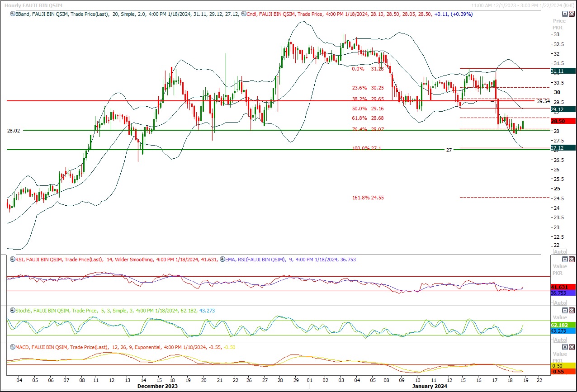The height and width of the screenshot is (392, 577).
Task: Select the BBand FAUJI BIN QSIM legend text
Action: pos(127,14)
